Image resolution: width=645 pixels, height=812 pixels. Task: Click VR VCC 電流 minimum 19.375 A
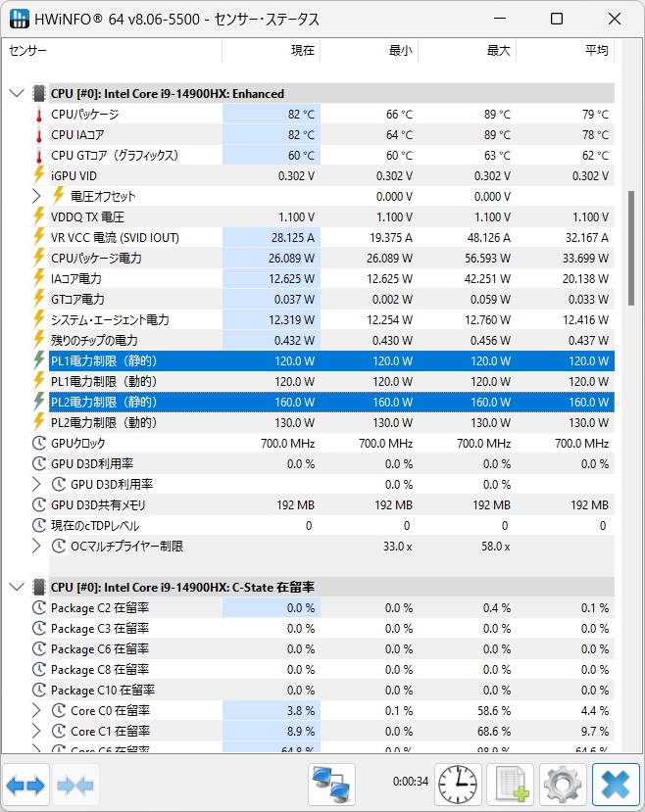pos(390,238)
